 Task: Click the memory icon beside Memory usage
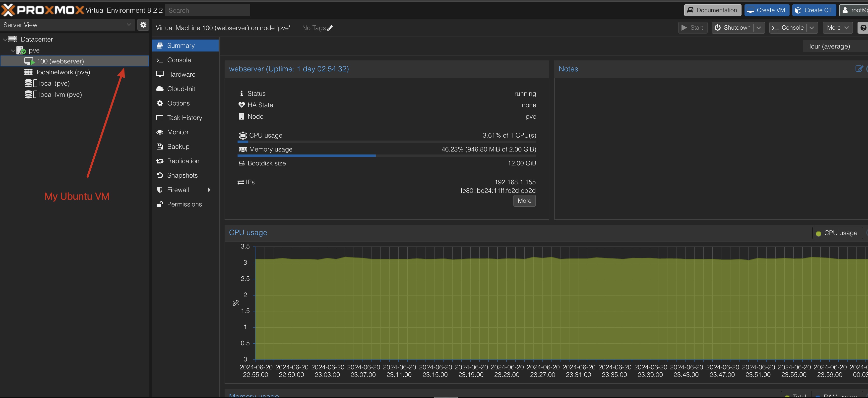243,149
